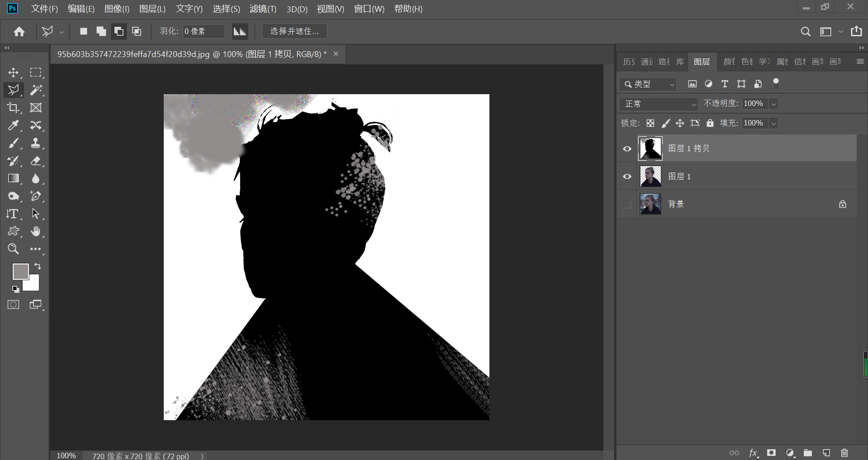Open the lasso tool preset picker arrow
The height and width of the screenshot is (460, 868).
tap(61, 32)
